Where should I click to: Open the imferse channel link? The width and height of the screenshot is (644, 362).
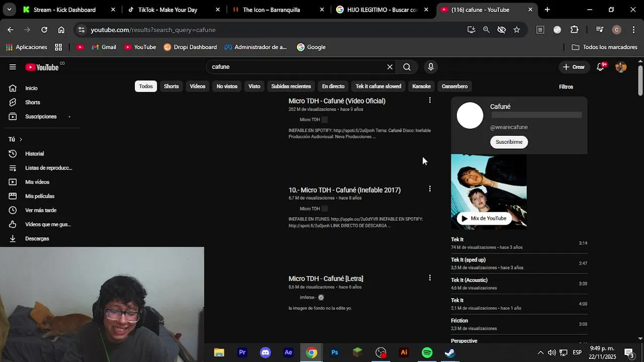click(x=307, y=298)
